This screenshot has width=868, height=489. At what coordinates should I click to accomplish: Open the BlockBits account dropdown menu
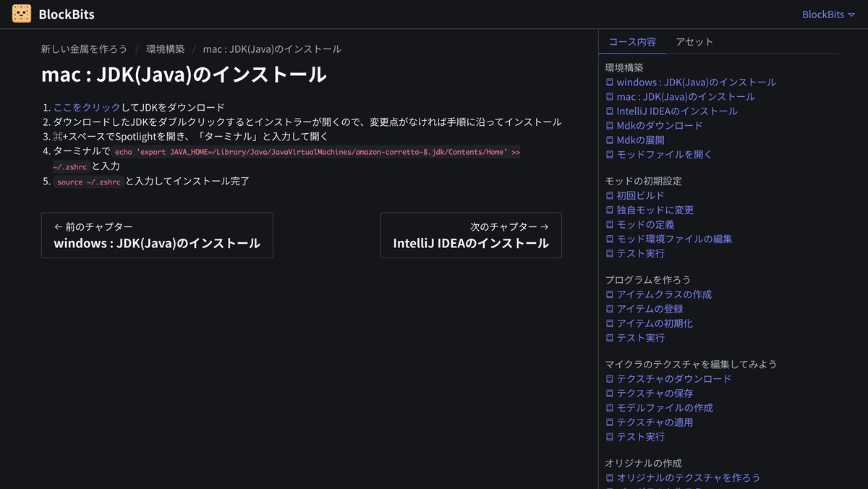point(827,13)
